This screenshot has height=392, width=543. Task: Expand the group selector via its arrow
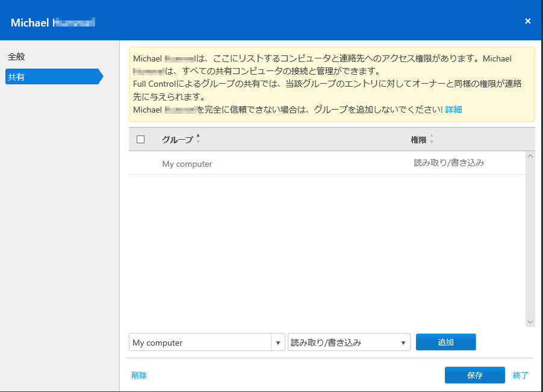[x=278, y=341]
